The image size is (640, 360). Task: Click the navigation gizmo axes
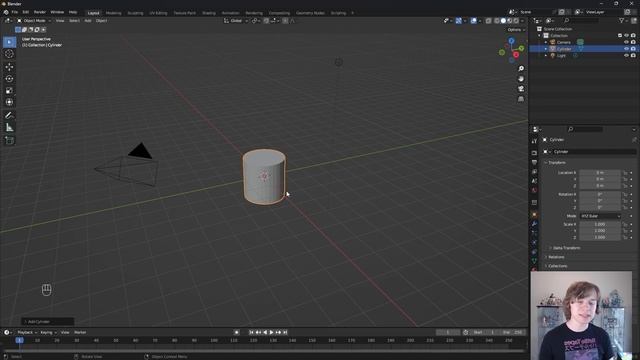tap(511, 50)
